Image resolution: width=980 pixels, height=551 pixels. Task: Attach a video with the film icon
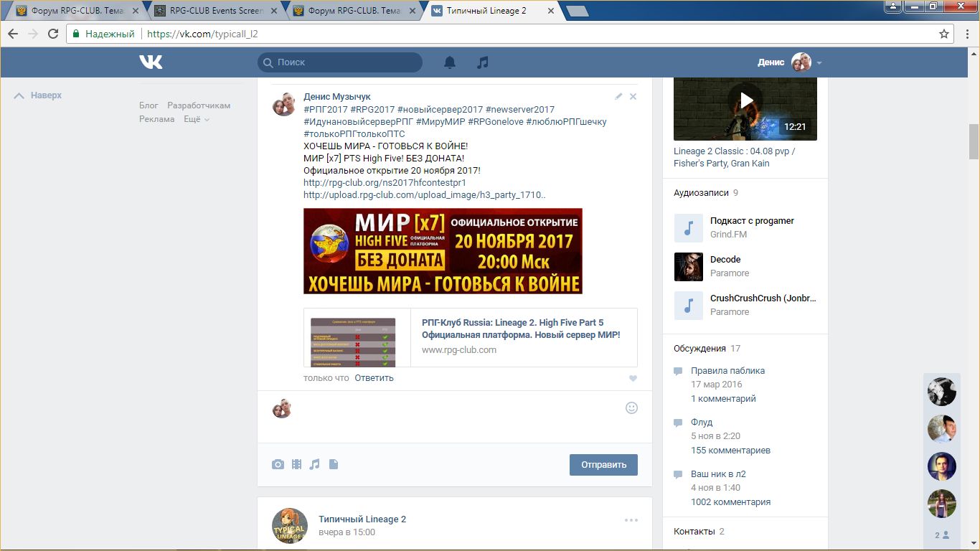point(296,464)
